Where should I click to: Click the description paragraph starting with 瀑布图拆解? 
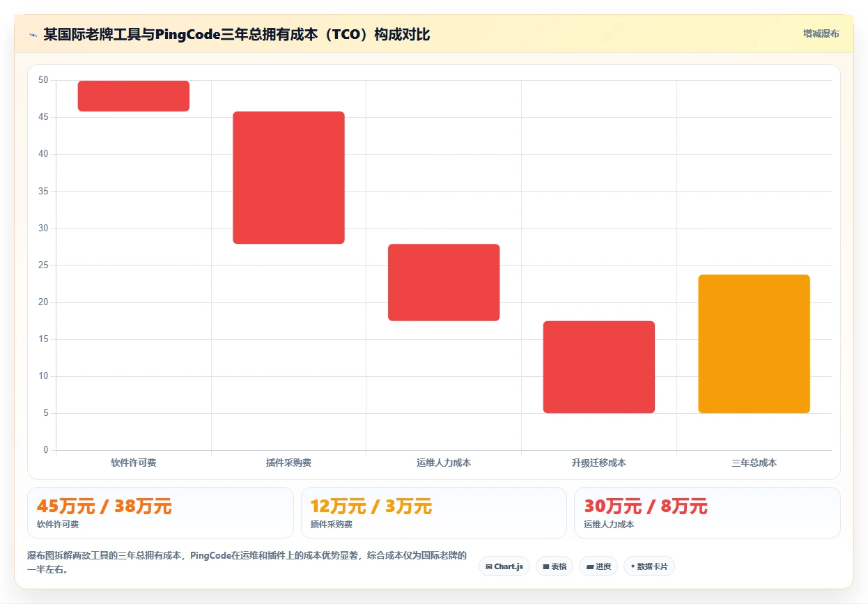pos(247,562)
